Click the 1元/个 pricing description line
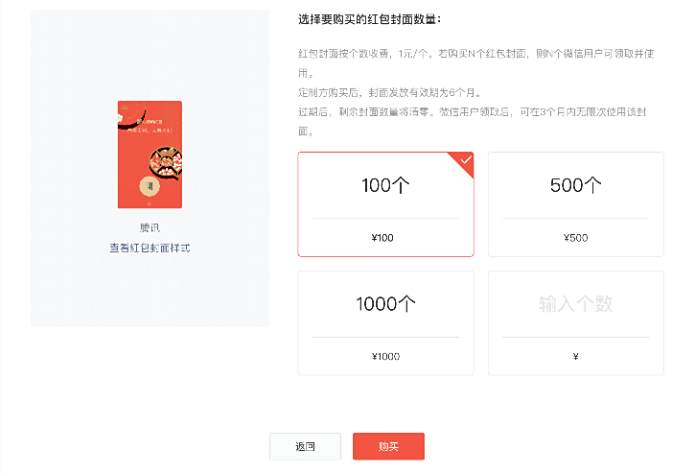The image size is (689, 475). [476, 63]
